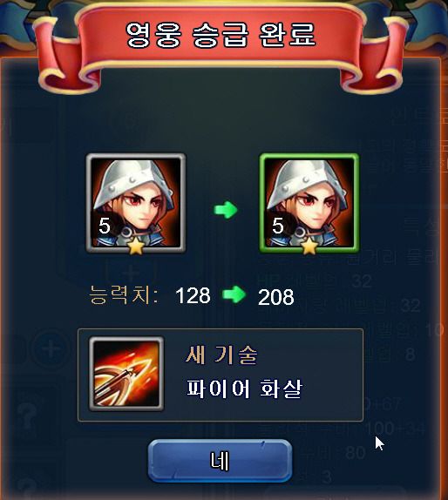Click the 새 기술 new skill heading
The width and height of the screenshot is (448, 500).
click(x=221, y=355)
